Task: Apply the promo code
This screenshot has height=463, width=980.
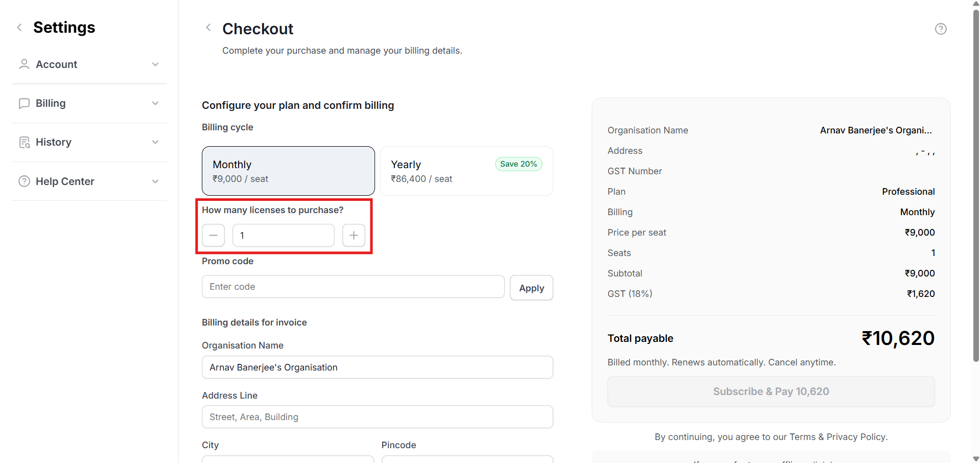Action: 531,288
